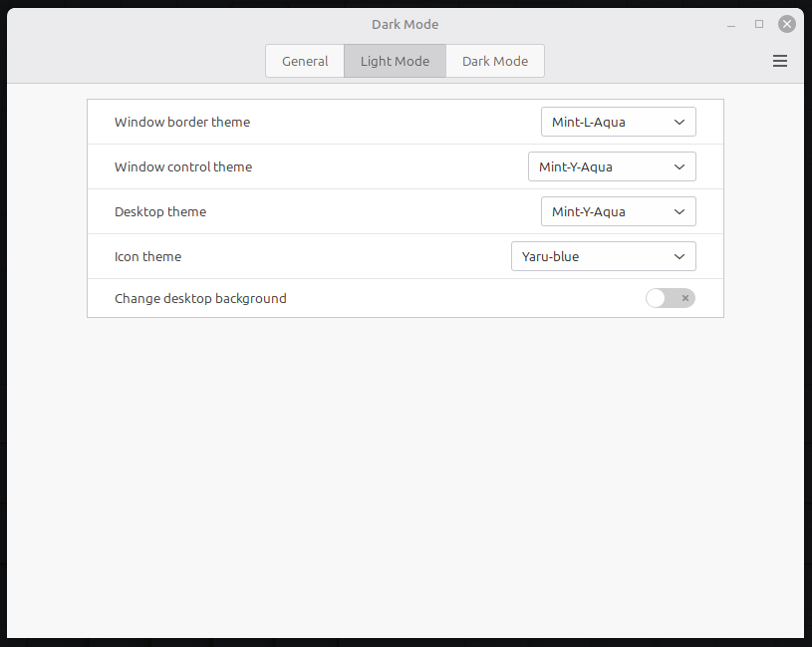Click the Window border theme label

click(182, 123)
